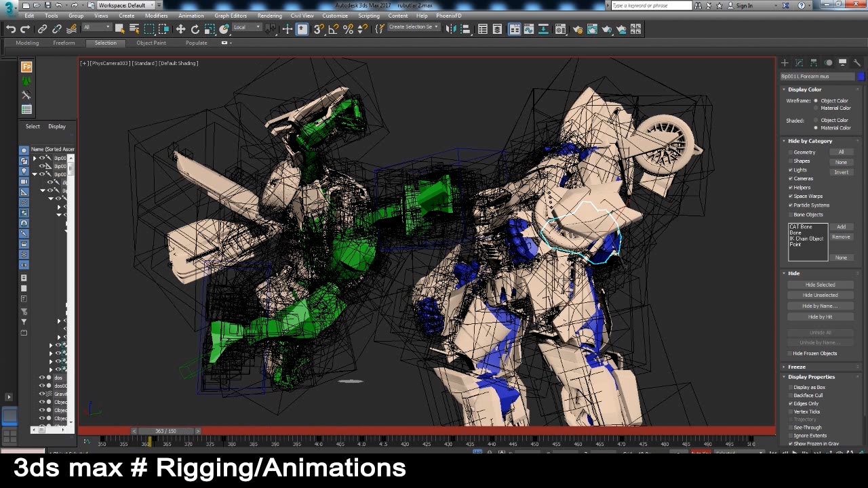Activate Select and Rotate tool

pos(195,29)
